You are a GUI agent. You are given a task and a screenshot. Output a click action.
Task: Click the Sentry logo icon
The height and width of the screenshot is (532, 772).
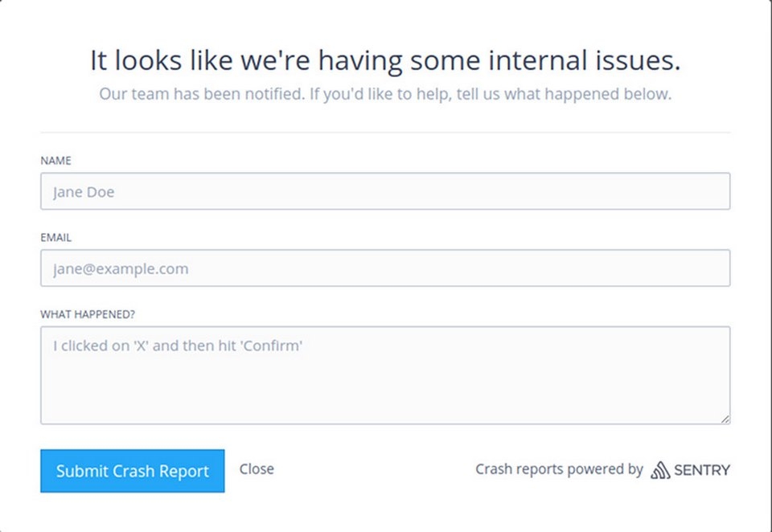click(659, 470)
